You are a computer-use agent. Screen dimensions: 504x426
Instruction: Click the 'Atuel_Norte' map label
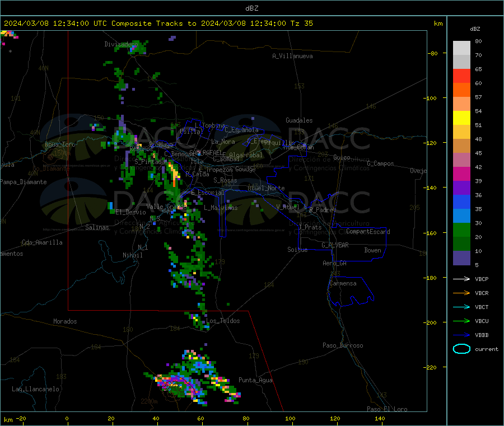pyautogui.click(x=266, y=188)
